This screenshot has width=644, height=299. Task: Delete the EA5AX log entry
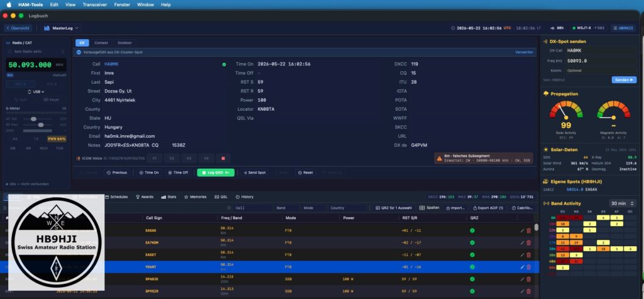(x=528, y=231)
